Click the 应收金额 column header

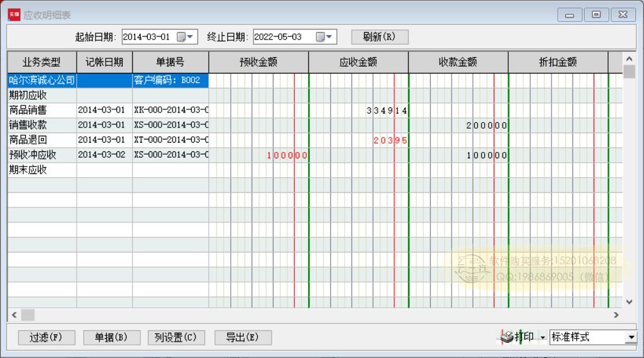point(358,62)
